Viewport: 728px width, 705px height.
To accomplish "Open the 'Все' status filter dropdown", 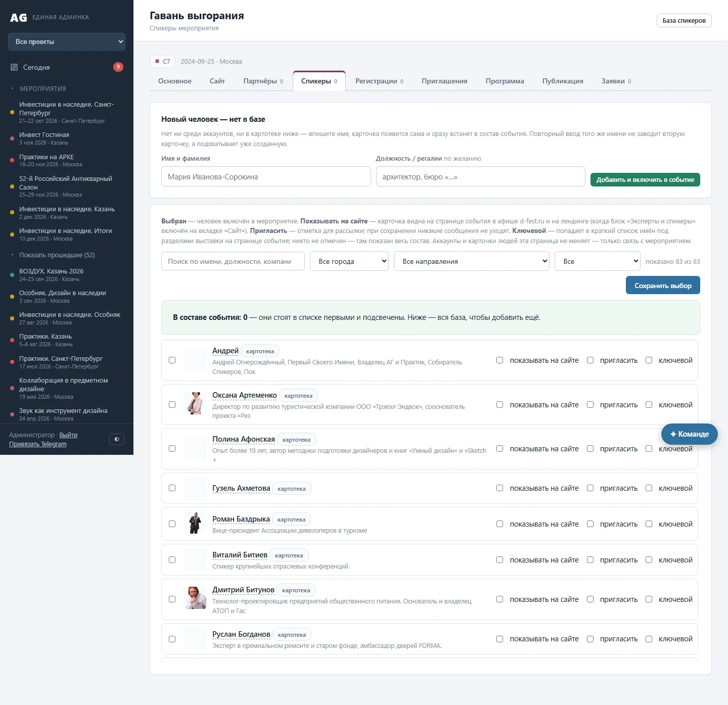I will pyautogui.click(x=598, y=261).
